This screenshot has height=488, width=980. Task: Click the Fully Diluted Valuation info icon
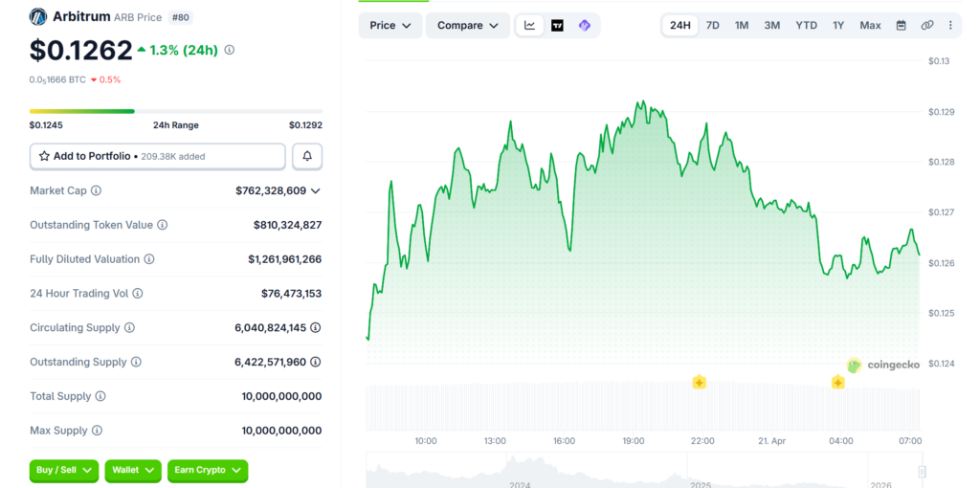[148, 259]
